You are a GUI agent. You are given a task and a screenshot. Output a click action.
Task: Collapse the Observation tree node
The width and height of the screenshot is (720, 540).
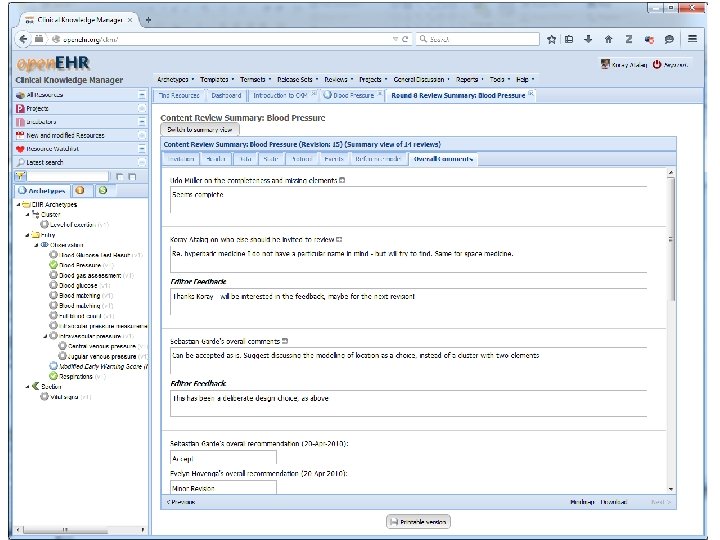pyautogui.click(x=36, y=245)
